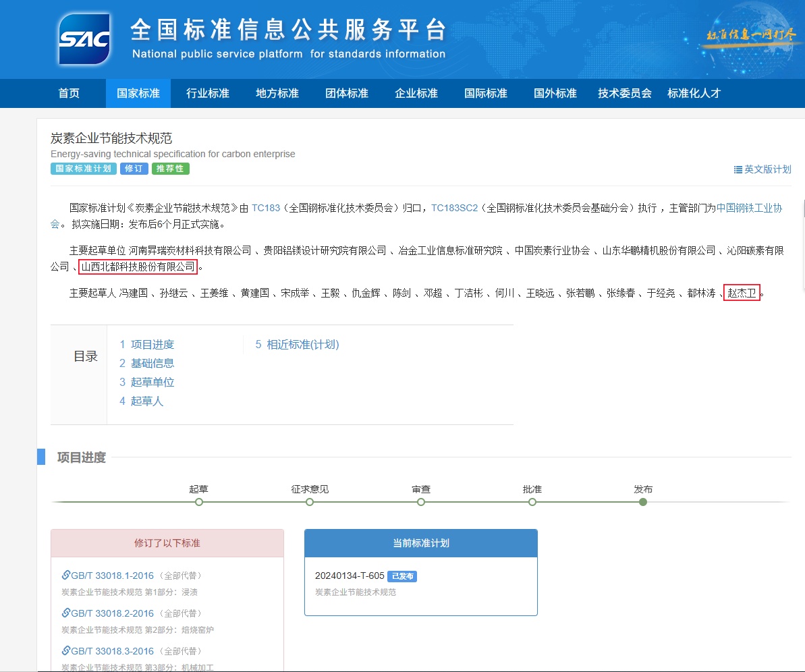Click link icon next to GB/T 33018.3-2016

tap(66, 651)
